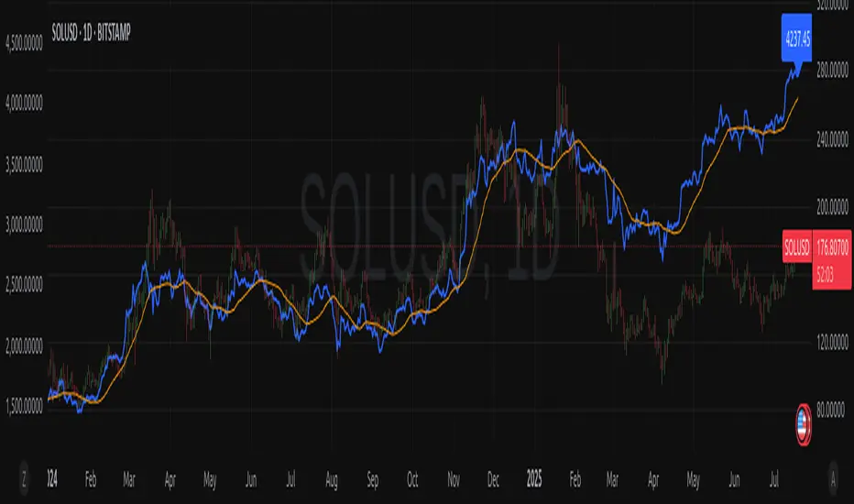Viewport: 854px width, 504px height.
Task: Click 1,500.00000 on left price scale
Action: pyautogui.click(x=24, y=406)
